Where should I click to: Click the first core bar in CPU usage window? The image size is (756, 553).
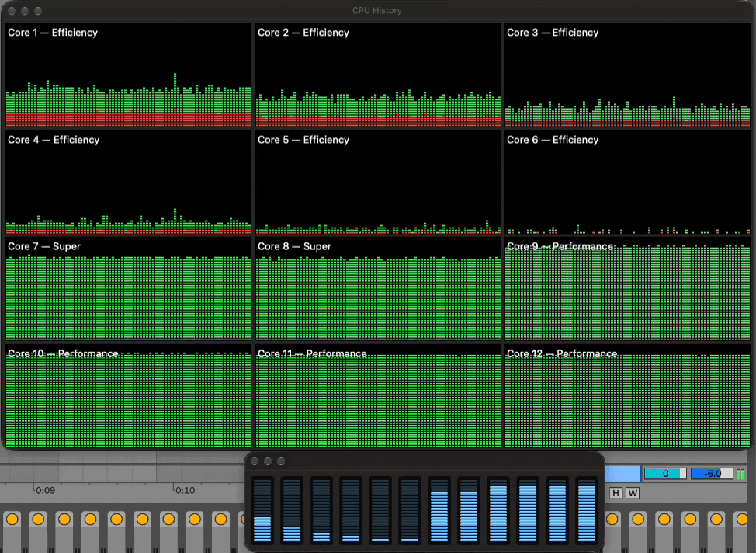[x=262, y=510]
